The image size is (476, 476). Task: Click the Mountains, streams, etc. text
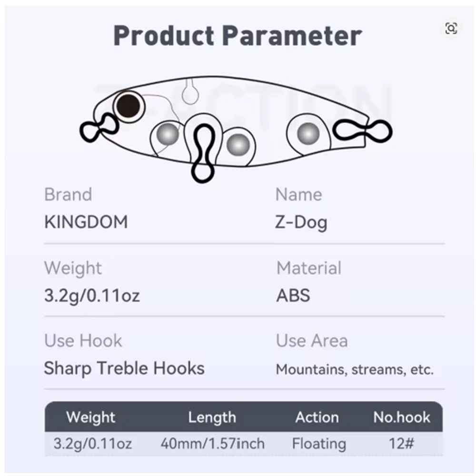coord(355,370)
